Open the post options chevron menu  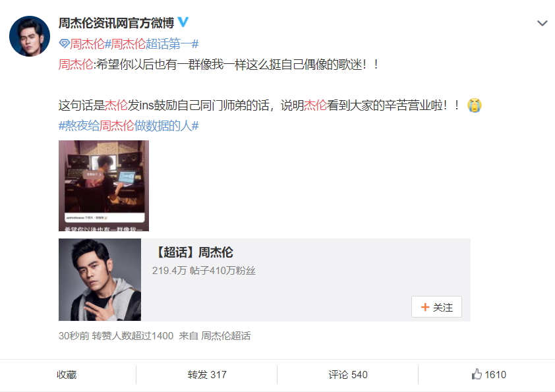(542, 23)
